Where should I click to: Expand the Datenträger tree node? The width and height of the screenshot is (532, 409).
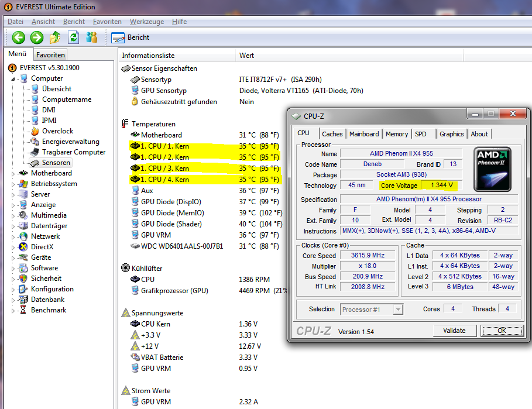(x=13, y=226)
